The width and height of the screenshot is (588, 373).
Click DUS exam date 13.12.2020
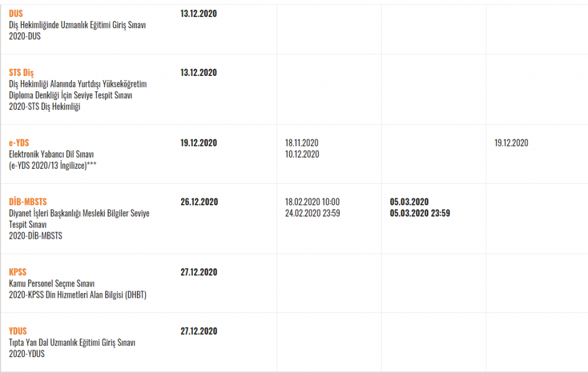click(x=199, y=14)
